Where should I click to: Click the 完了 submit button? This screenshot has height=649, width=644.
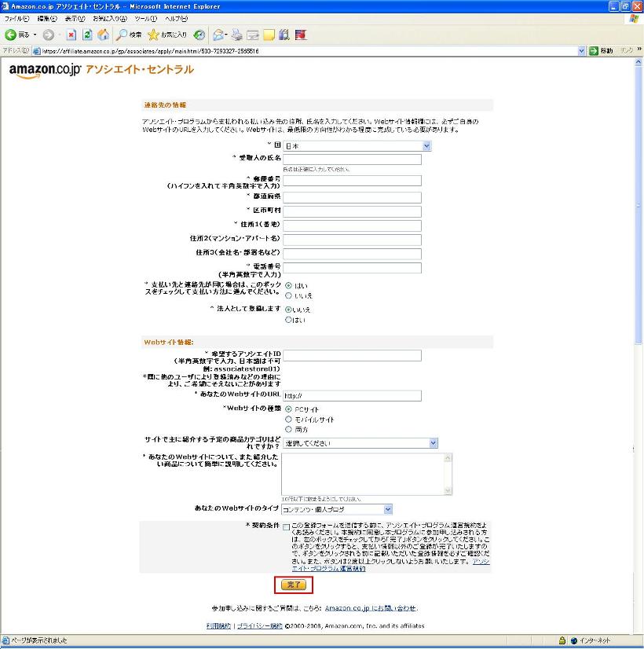[x=294, y=585]
